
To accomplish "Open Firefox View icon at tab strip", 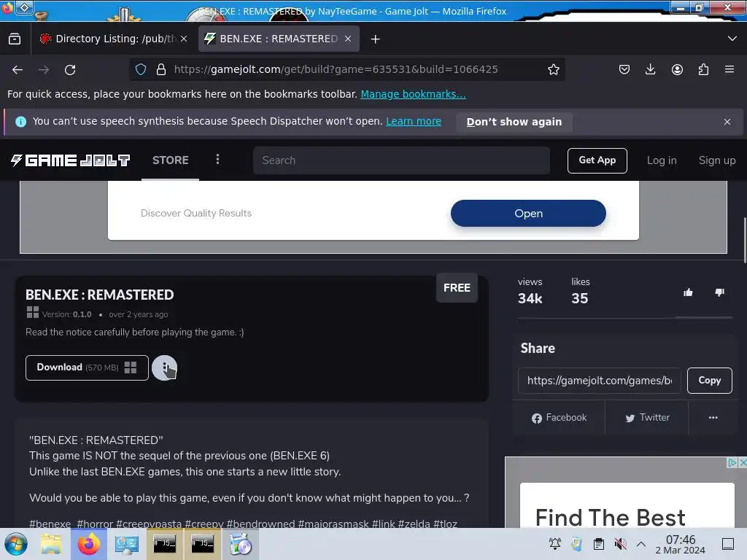I will tap(15, 39).
